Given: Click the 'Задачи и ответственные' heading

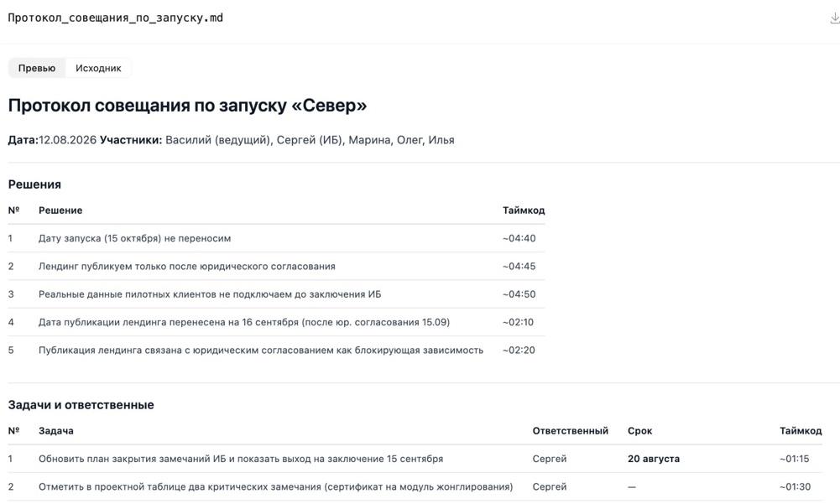Looking at the screenshot, I should (x=81, y=405).
